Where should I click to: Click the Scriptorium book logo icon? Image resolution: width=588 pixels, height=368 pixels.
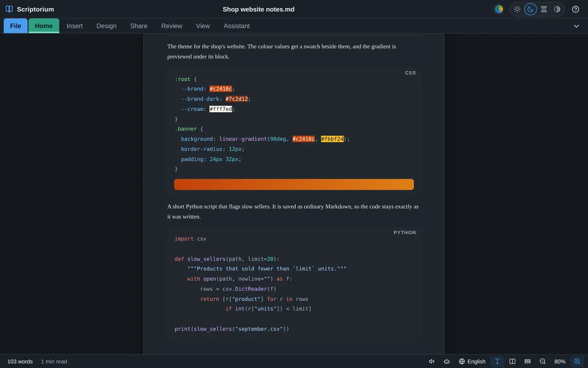[x=9, y=9]
